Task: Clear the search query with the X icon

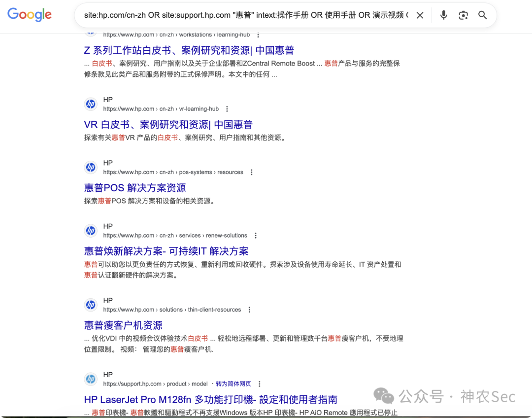Action: [420, 15]
